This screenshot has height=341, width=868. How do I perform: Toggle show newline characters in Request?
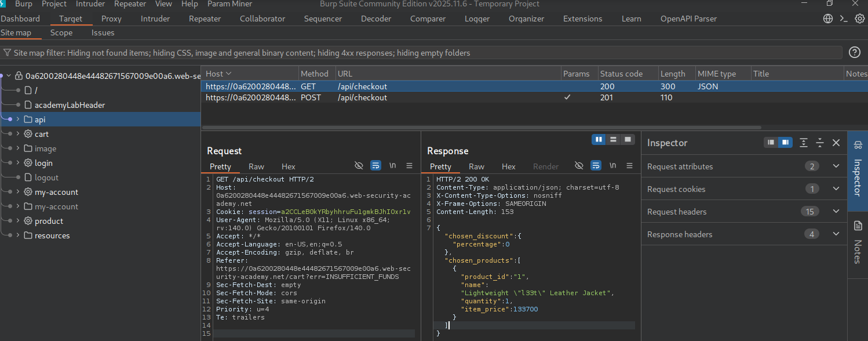[x=393, y=166]
